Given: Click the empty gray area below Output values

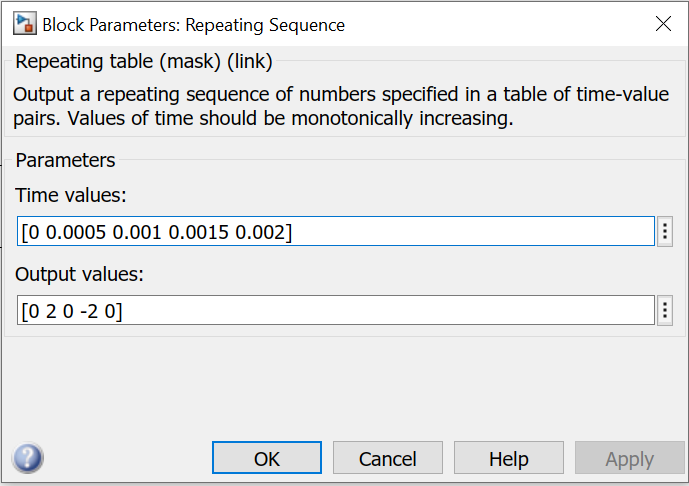Looking at the screenshot, I should [344, 387].
